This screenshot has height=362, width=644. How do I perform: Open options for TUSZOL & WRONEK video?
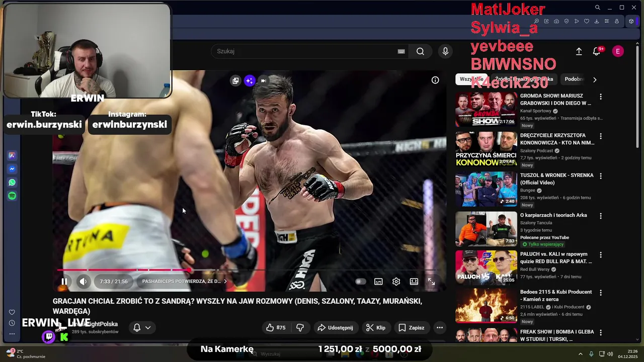click(600, 176)
